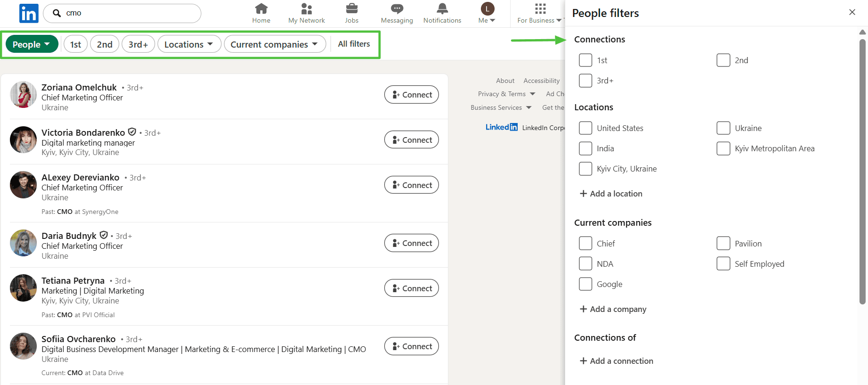
Task: Connect with Zoriana Omelchuk
Action: (411, 95)
